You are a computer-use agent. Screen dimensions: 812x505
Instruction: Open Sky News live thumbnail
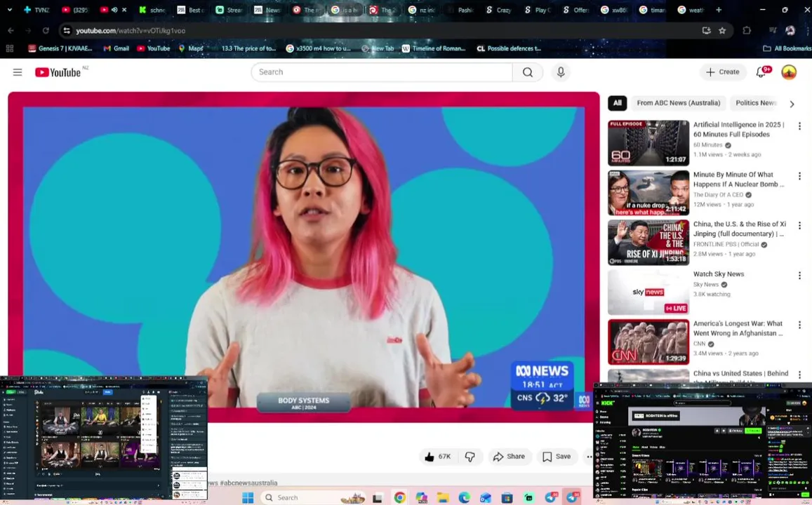[648, 292]
